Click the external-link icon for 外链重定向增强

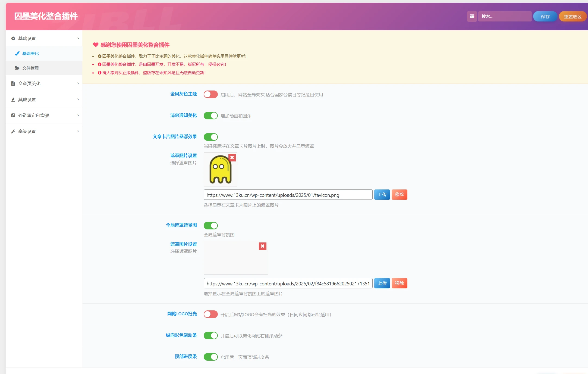pyautogui.click(x=13, y=115)
